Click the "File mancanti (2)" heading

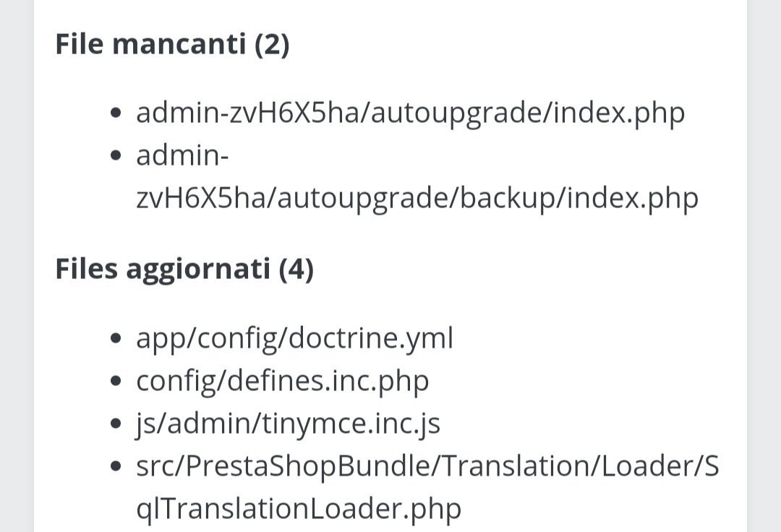pos(172,44)
